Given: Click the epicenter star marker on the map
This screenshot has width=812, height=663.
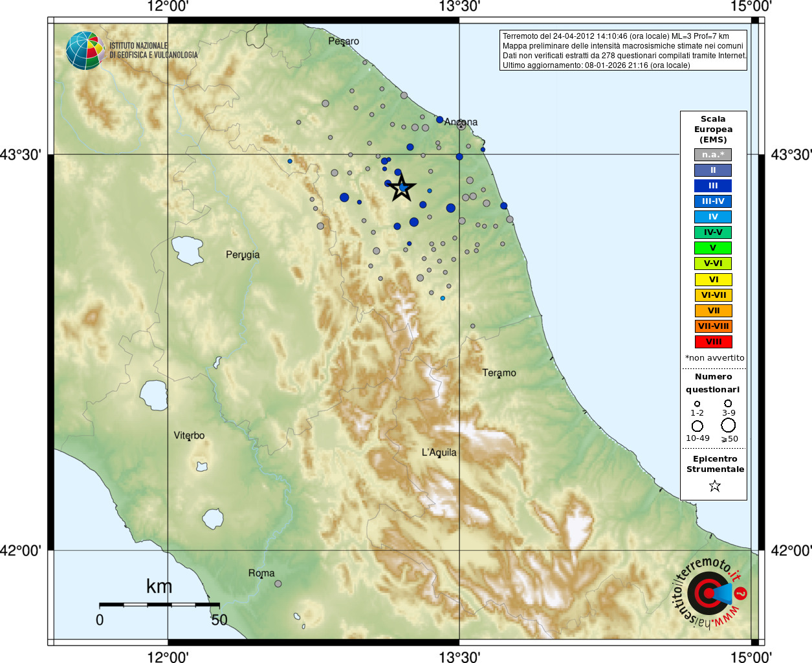Looking at the screenshot, I should coord(402,188).
